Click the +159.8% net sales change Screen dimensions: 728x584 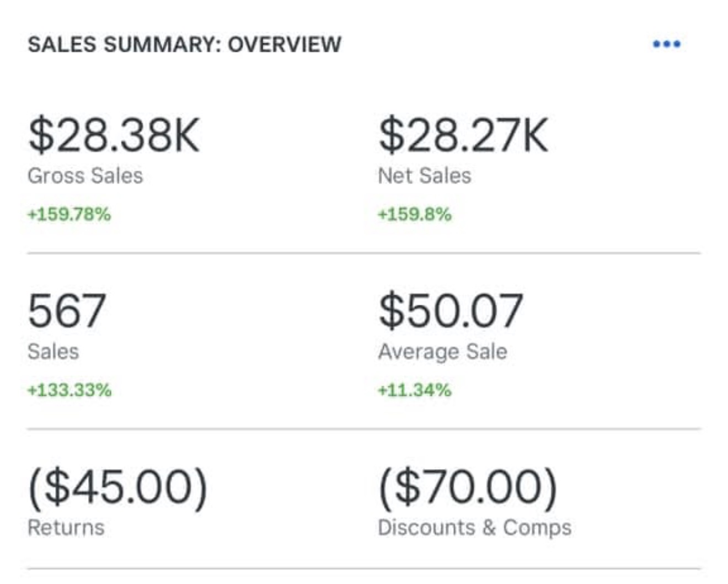(x=414, y=214)
